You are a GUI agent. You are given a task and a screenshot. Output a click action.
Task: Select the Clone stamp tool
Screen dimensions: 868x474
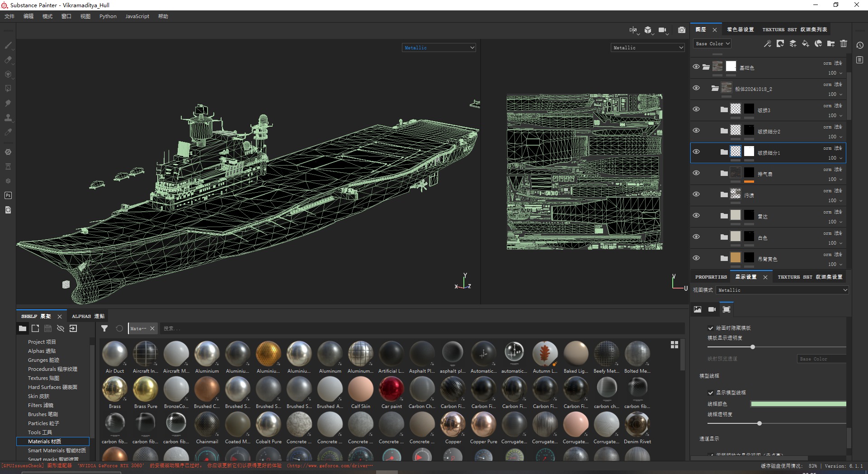click(8, 118)
